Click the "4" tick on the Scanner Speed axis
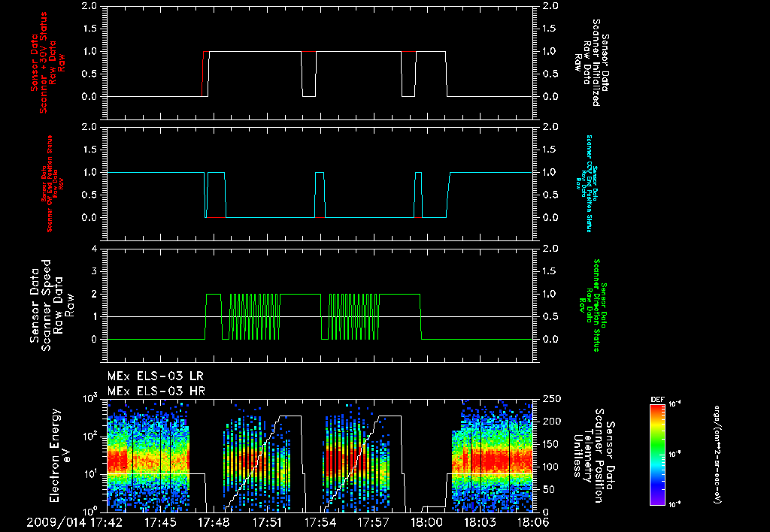Screen dimensions: 770x532 [94, 249]
